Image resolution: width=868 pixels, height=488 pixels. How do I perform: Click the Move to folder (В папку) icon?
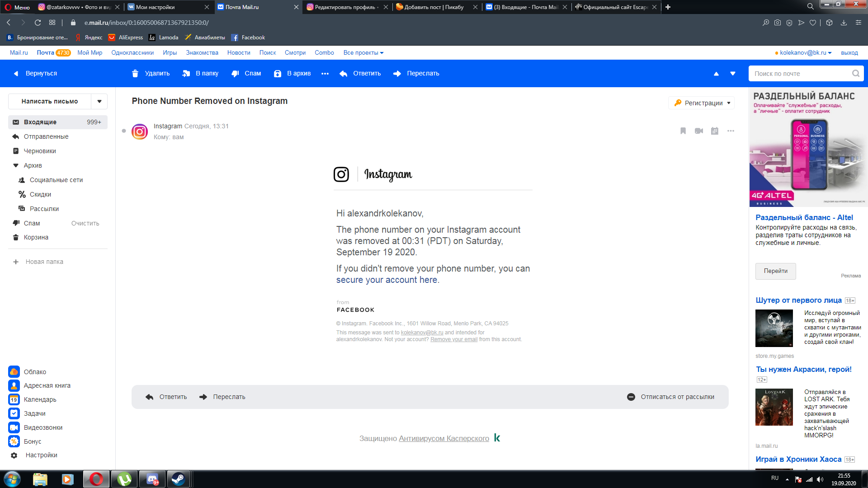tap(186, 73)
